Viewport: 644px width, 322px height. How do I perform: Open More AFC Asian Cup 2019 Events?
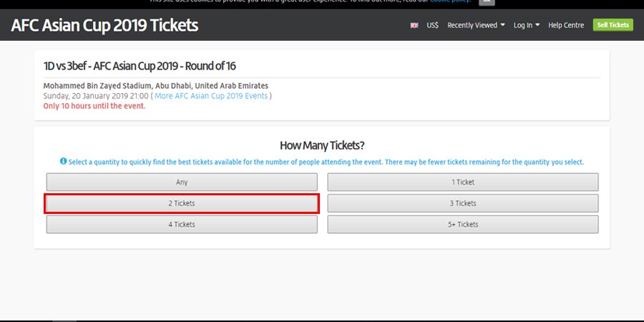coord(211,96)
